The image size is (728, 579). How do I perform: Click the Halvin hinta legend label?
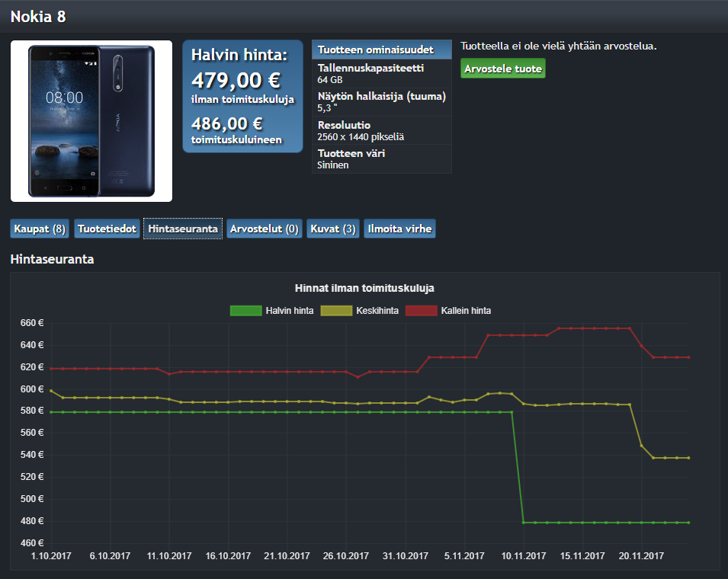[x=289, y=311]
